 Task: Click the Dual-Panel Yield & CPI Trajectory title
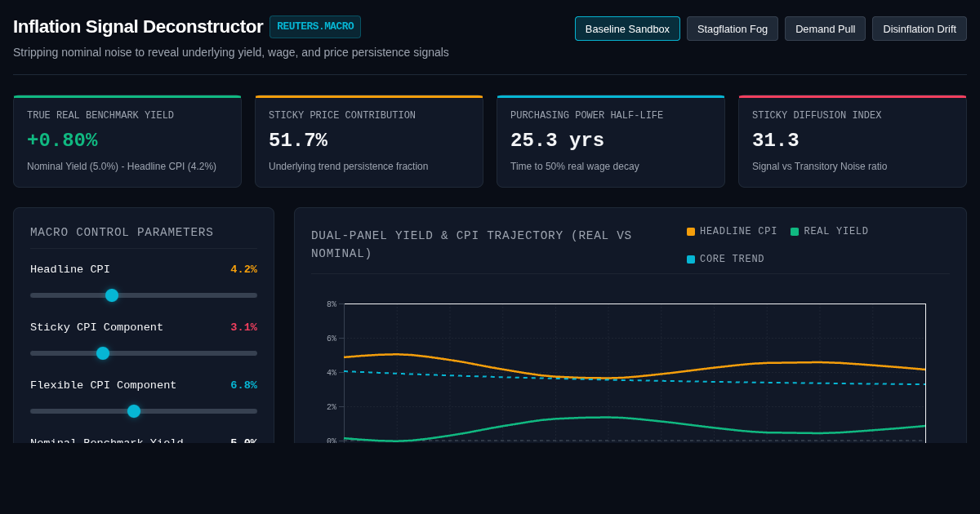[x=471, y=245]
